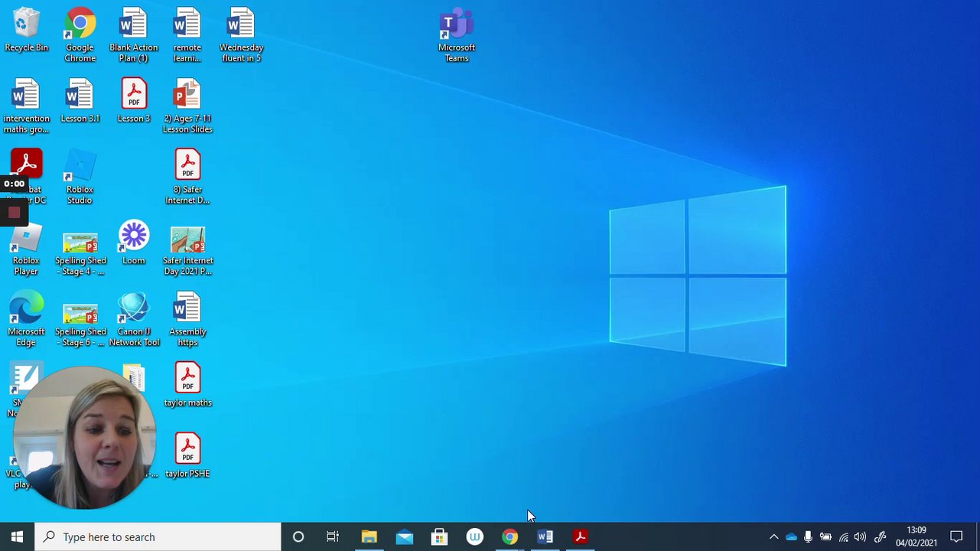Select the taylor PSHE PDF file
Image resolution: width=980 pixels, height=551 pixels.
click(187, 457)
